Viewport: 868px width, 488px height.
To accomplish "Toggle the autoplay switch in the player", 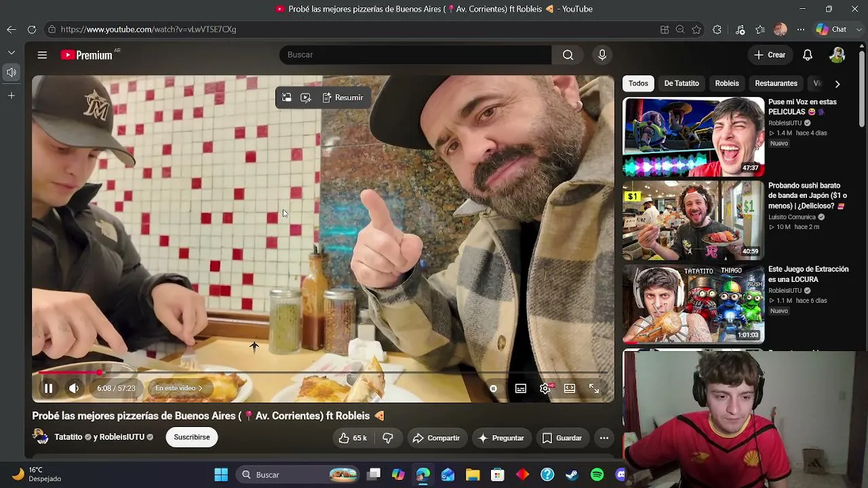I will pyautogui.click(x=494, y=388).
